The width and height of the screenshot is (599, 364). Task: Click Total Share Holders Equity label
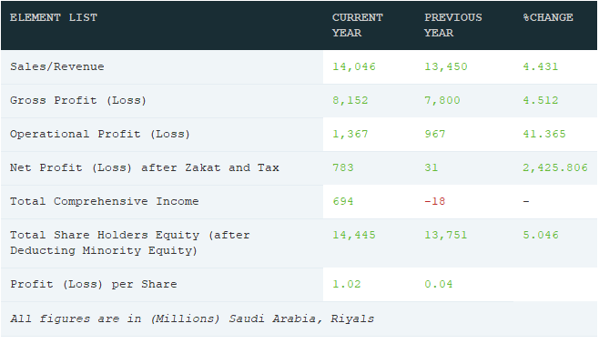(x=130, y=243)
